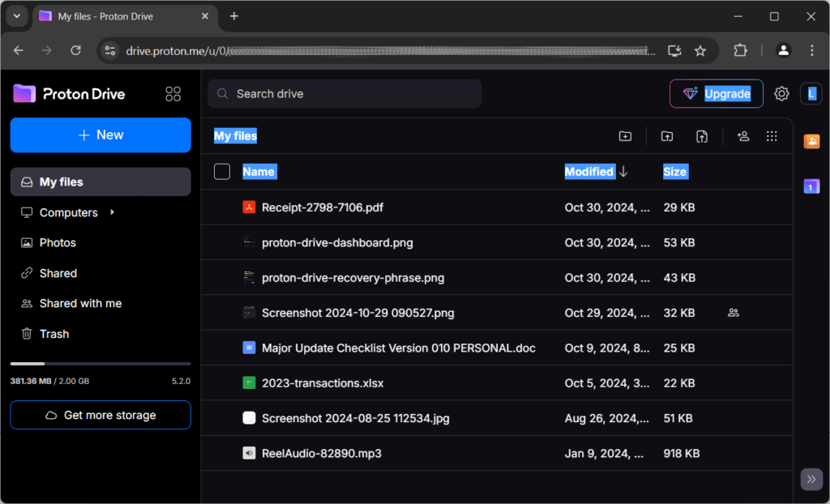Click thumbnail of proton-drive-dashboard.png
Image resolution: width=830 pixels, height=504 pixels.
(249, 242)
